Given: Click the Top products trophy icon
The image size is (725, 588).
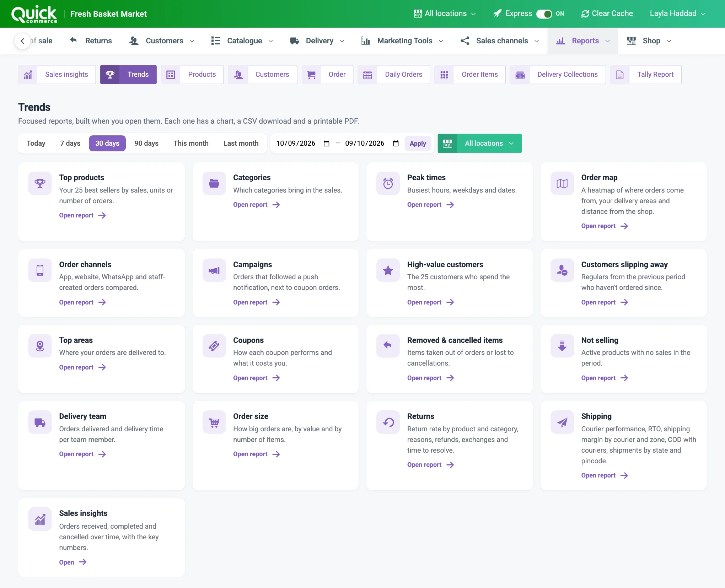Looking at the screenshot, I should click(x=40, y=183).
